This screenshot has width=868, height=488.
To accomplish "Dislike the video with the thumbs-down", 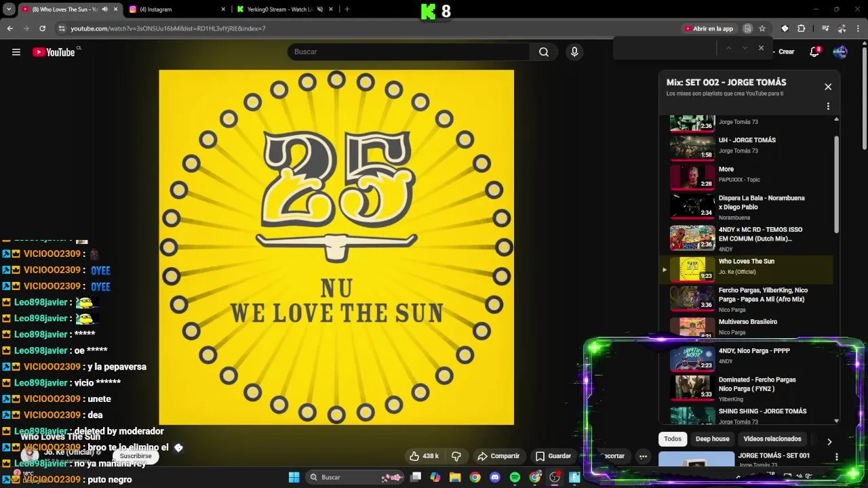I will [x=456, y=456].
